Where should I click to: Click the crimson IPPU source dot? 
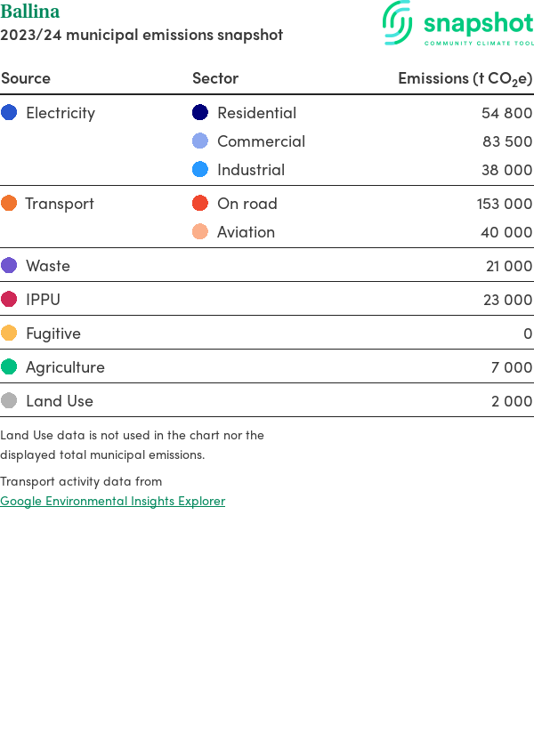click(9, 299)
